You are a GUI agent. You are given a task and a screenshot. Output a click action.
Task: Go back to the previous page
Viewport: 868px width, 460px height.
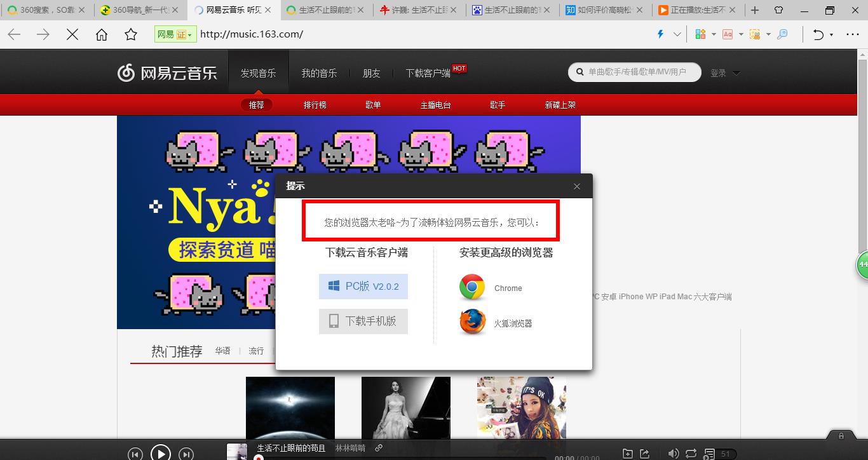pos(14,34)
